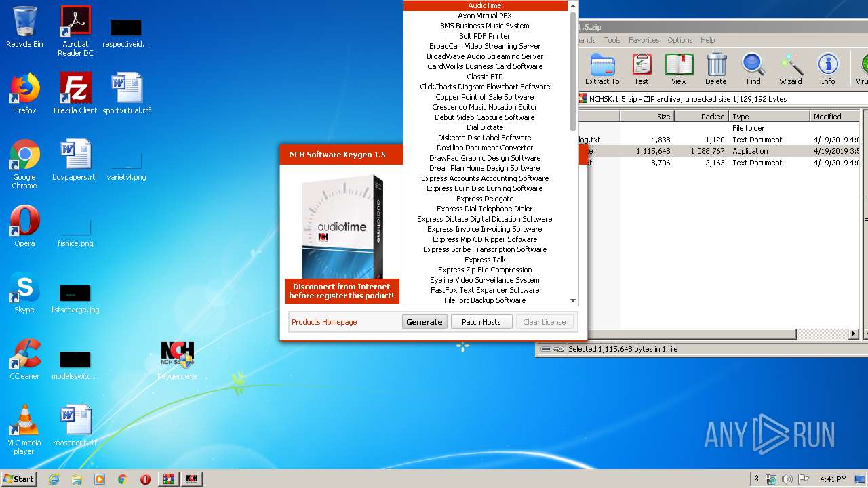Image resolution: width=868 pixels, height=488 pixels.
Task: Click the Patch Hosts button
Action: pyautogui.click(x=481, y=322)
